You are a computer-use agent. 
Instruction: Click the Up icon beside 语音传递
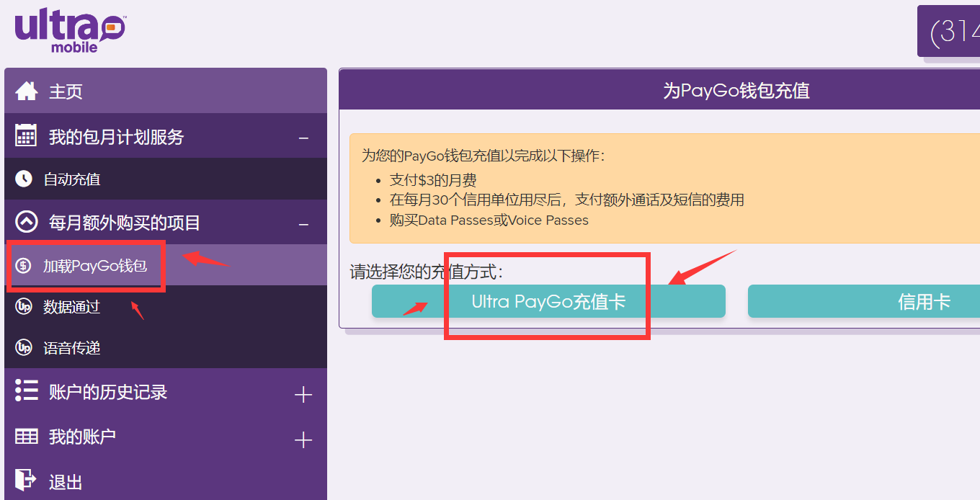tap(24, 348)
